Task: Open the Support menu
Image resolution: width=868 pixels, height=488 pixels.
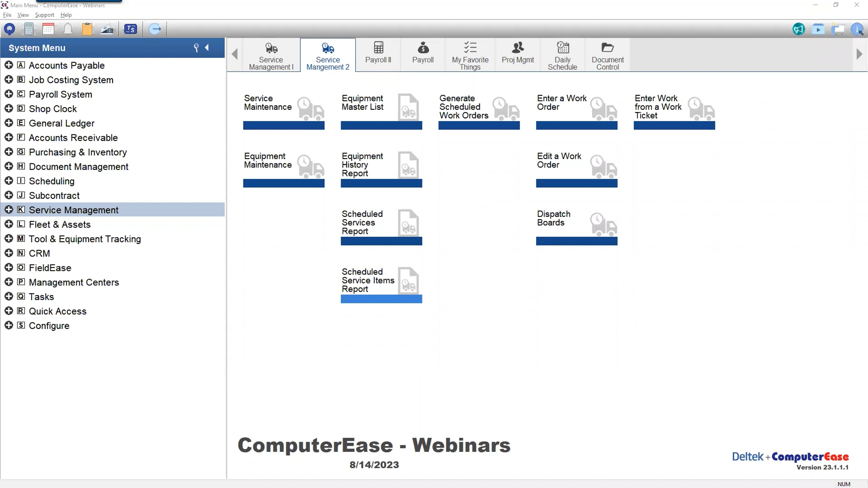Action: 44,15
